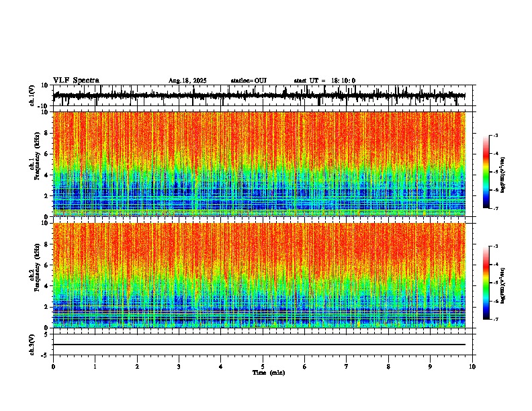Click the "10" tick on the time axis

point(472,367)
